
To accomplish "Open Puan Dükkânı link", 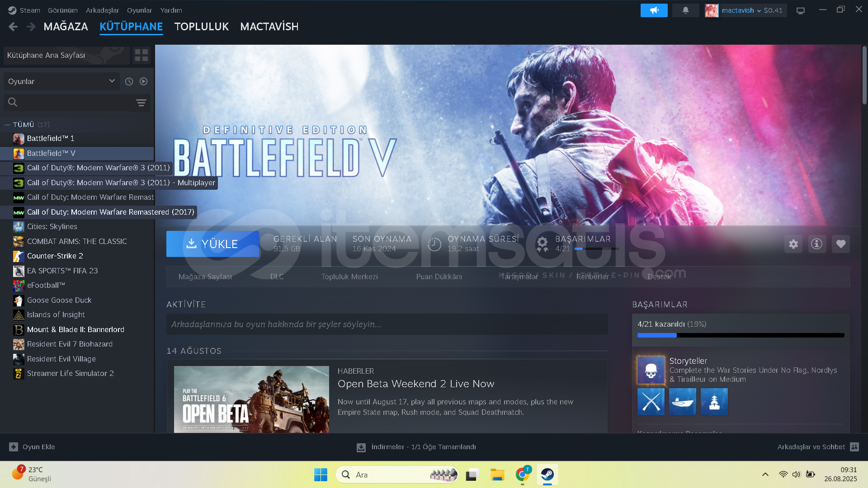I will pyautogui.click(x=439, y=277).
